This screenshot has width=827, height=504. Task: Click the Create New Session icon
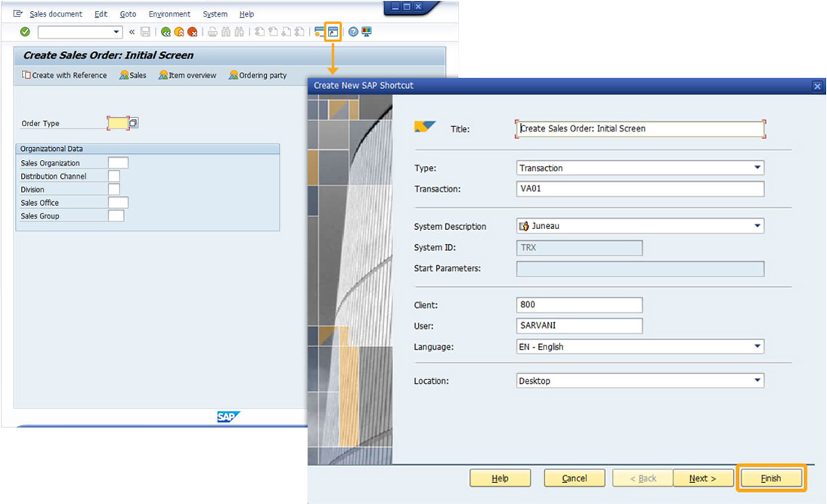pos(320,32)
